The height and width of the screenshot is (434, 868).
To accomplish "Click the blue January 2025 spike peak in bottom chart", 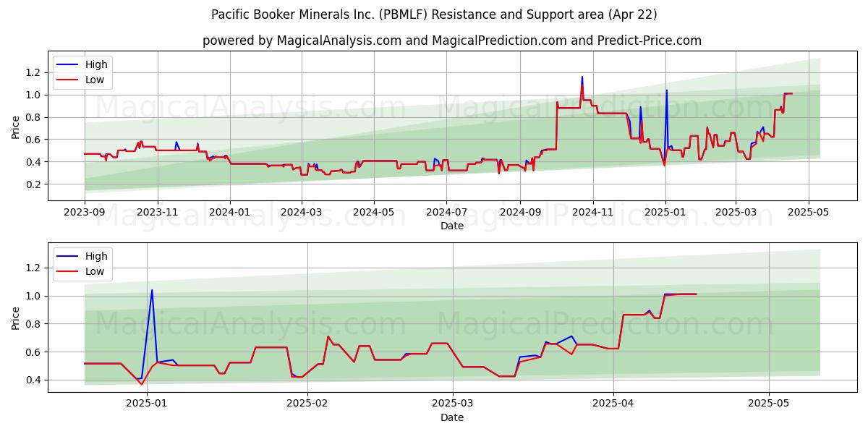I will [x=152, y=290].
